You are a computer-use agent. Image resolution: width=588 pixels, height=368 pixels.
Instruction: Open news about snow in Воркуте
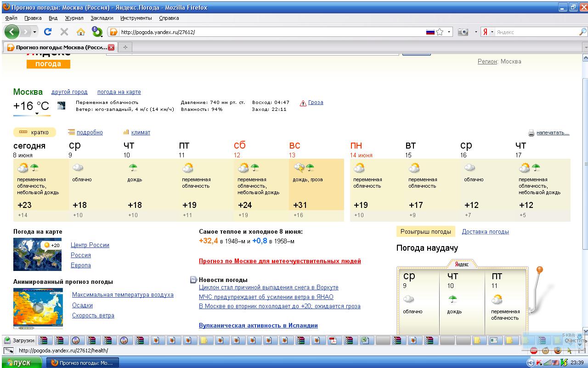click(269, 287)
